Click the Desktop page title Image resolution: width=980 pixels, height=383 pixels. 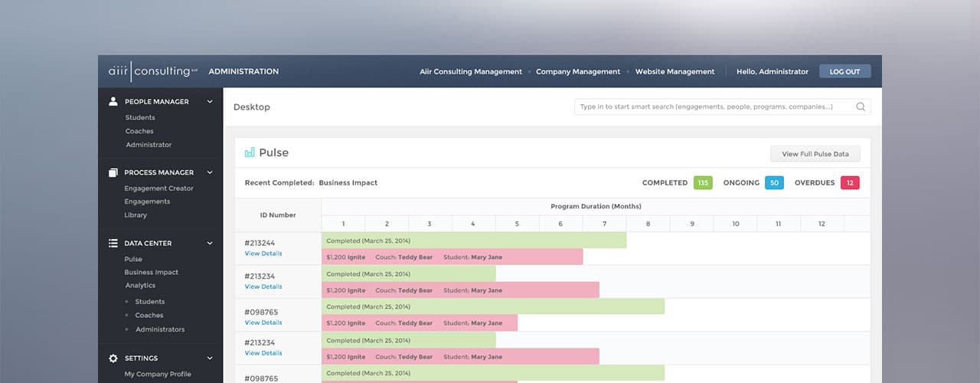click(x=252, y=107)
